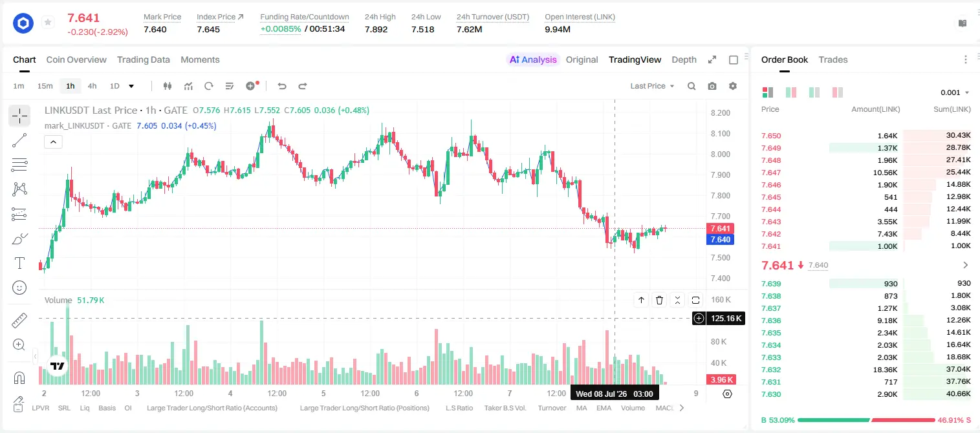Select the ruler measure tool
The width and height of the screenshot is (980, 433).
19,321
